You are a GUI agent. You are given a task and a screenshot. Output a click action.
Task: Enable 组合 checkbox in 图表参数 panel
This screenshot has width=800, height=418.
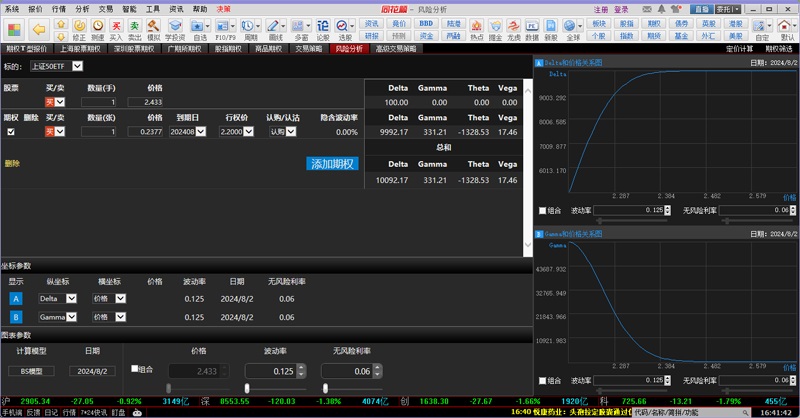point(136,370)
